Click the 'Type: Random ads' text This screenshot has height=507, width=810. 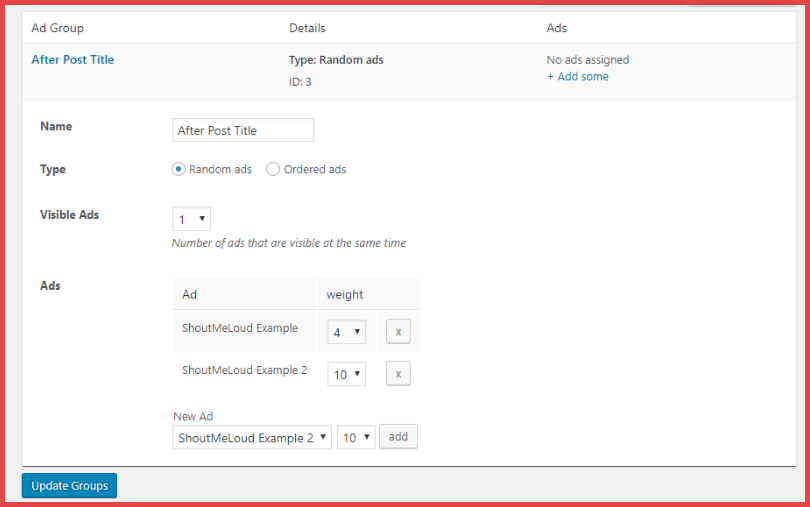coord(336,60)
